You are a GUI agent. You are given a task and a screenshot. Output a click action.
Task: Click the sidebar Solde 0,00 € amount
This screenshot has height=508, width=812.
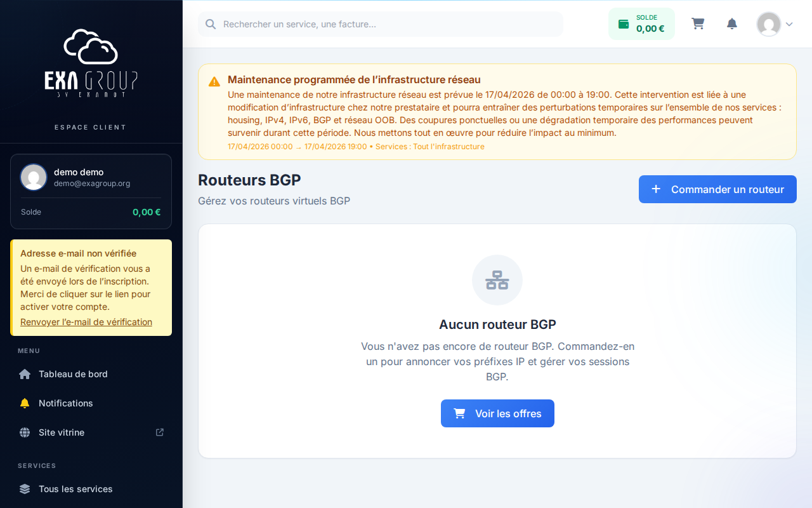click(147, 212)
